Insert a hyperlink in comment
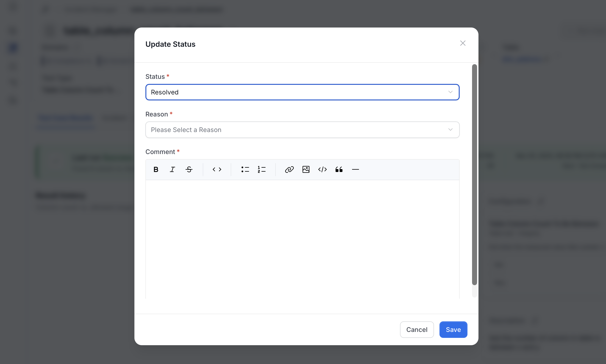606x364 pixels. 289,169
